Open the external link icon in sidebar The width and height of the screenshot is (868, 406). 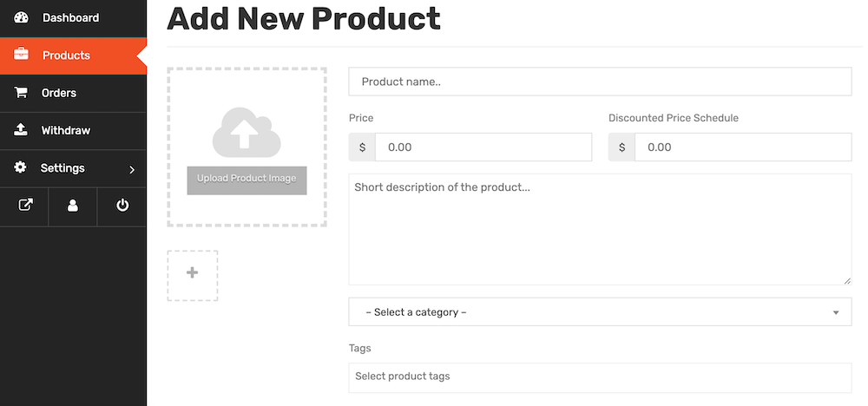[25, 206]
